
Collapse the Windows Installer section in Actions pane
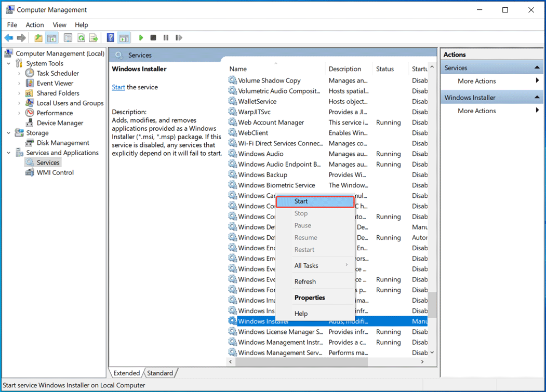pyautogui.click(x=537, y=97)
